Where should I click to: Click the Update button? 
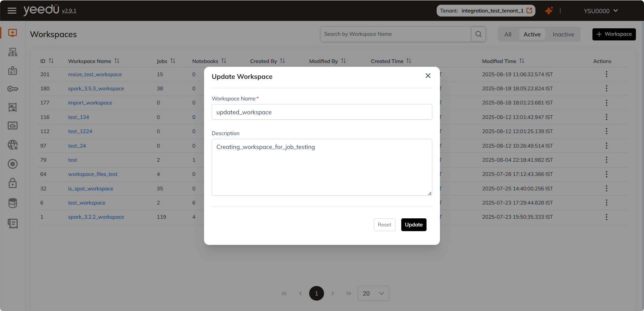click(413, 225)
